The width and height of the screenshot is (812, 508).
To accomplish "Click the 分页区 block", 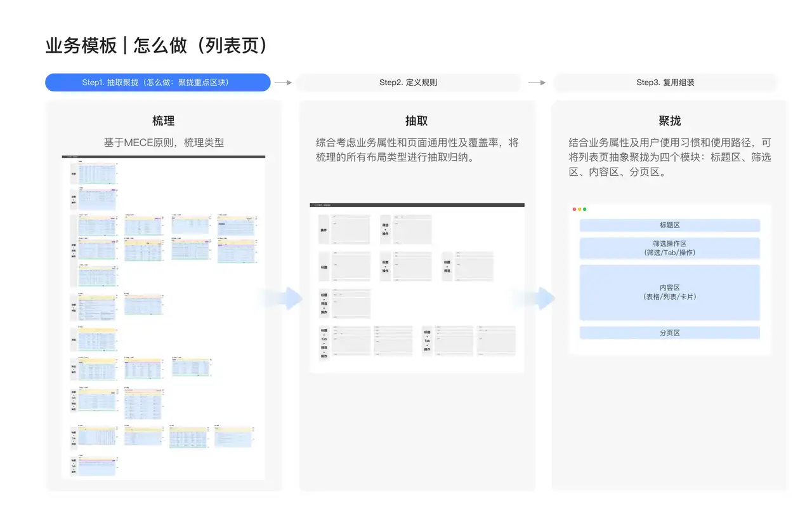I will [x=669, y=333].
